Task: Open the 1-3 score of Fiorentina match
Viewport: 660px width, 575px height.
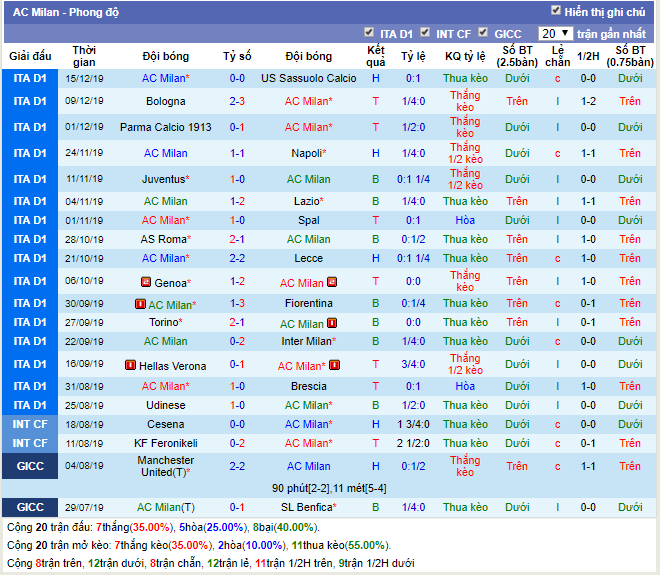Action: coord(237,303)
